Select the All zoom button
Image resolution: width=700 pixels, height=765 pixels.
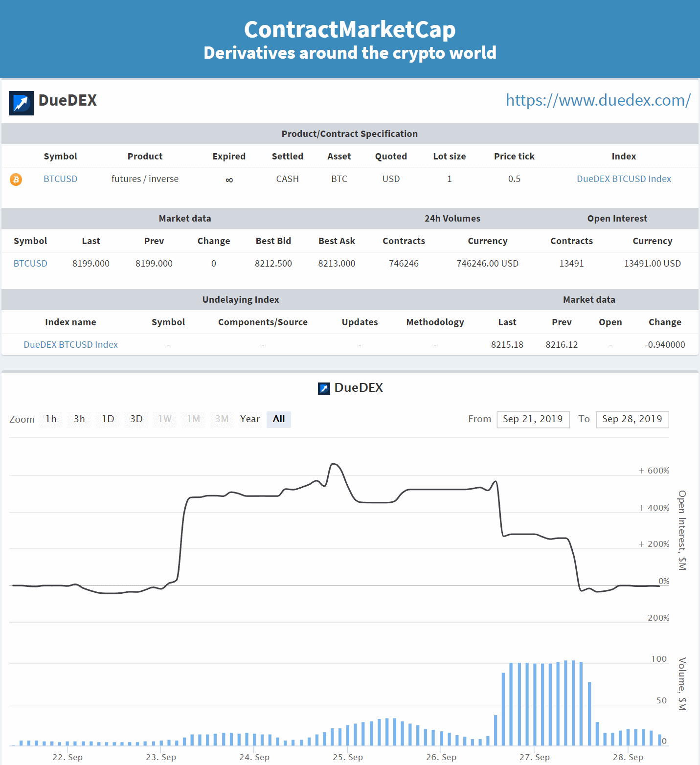pos(279,419)
